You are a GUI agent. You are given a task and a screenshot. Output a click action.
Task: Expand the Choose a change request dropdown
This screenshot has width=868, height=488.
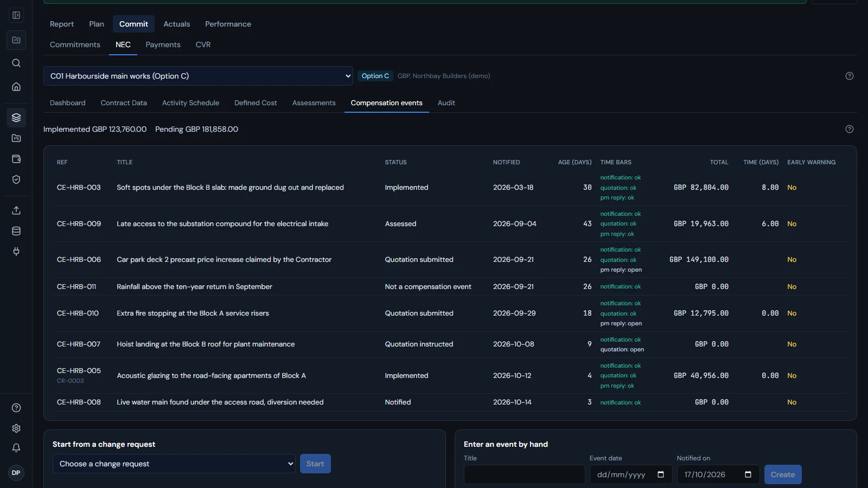pyautogui.click(x=174, y=464)
